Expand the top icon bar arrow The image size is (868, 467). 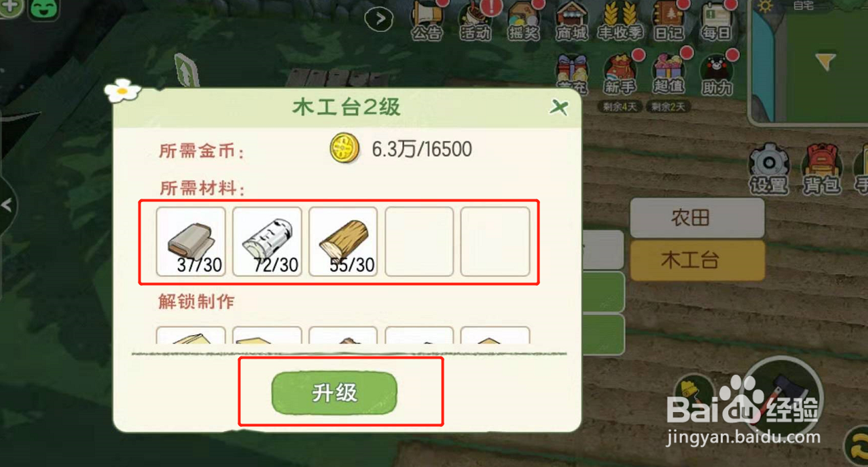379,19
